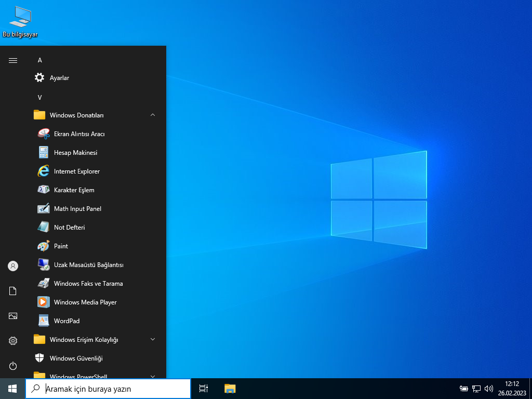Click the volume speaker tray icon
This screenshot has width=532, height=399.
488,389
